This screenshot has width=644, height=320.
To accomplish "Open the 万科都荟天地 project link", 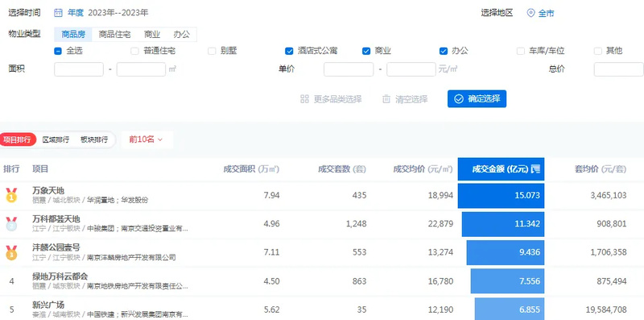I will click(56, 219).
